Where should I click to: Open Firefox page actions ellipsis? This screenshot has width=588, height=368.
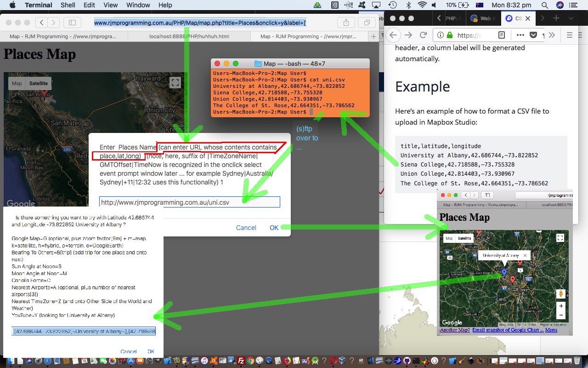tap(520, 35)
